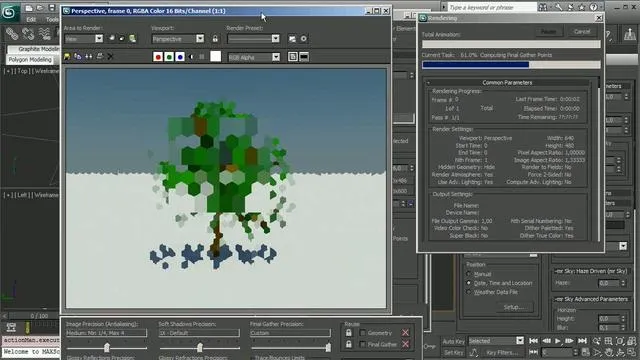This screenshot has height=360, width=640.
Task: Click the Play Animation button
Action: coord(558,341)
